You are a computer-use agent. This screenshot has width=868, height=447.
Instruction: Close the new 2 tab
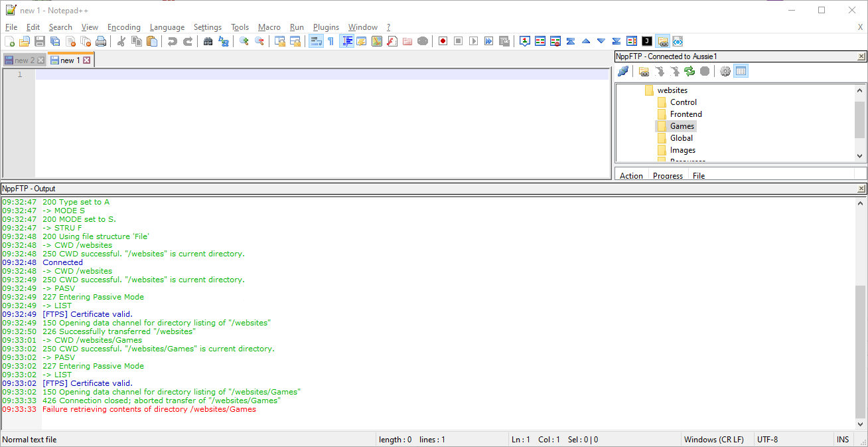[x=40, y=60]
